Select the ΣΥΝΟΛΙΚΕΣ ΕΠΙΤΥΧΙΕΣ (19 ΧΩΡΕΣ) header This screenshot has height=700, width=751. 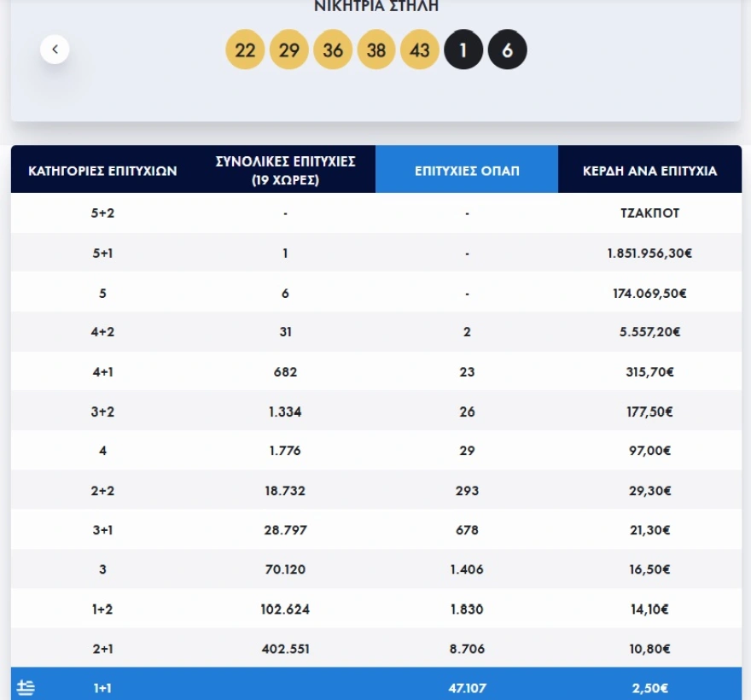[x=285, y=170]
